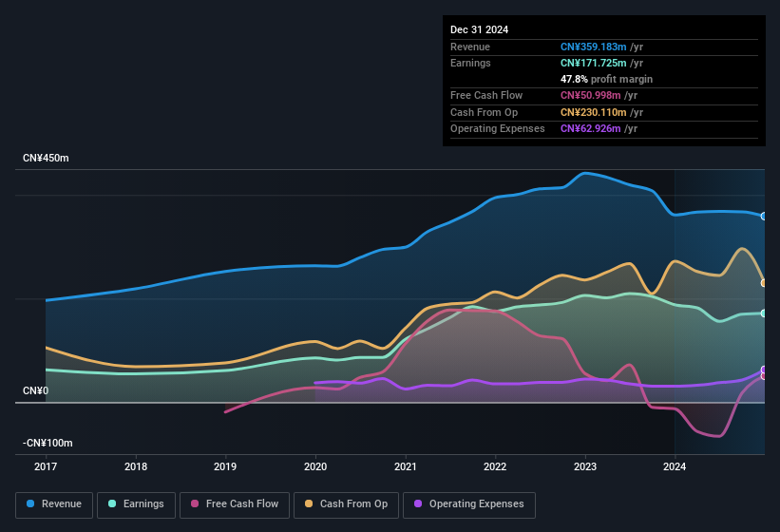This screenshot has width=780, height=532.
Task: Click the -CN¥100m y-axis label
Action: (x=48, y=443)
